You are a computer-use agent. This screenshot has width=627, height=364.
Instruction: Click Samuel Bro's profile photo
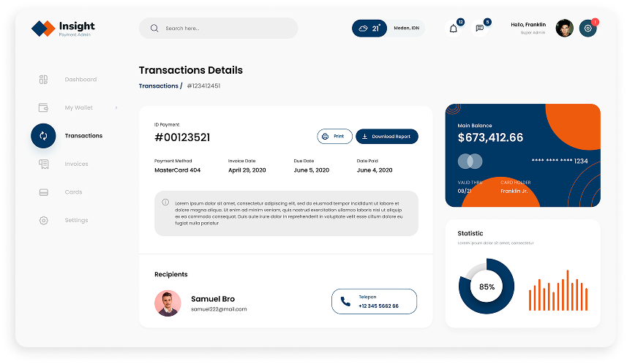[168, 303]
